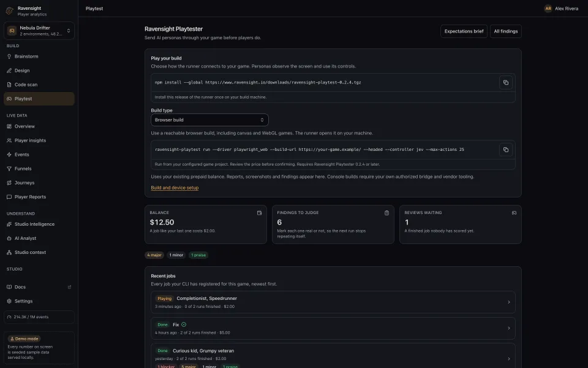Click the Playing status badge
The image size is (588, 368).
(x=164, y=299)
